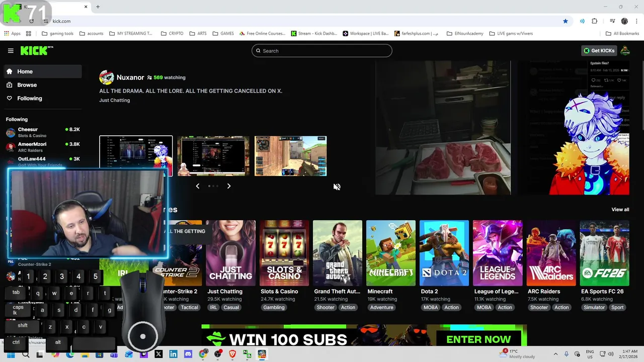Image resolution: width=644 pixels, height=362 pixels.
Task: Click the green KICK logo
Action: 36,50
